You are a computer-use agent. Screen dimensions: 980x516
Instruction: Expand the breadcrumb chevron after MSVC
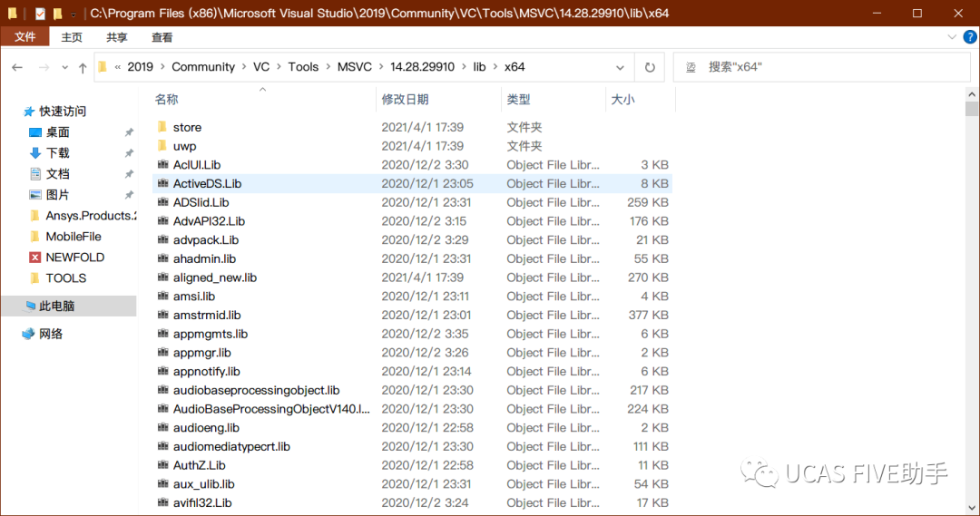(x=381, y=67)
